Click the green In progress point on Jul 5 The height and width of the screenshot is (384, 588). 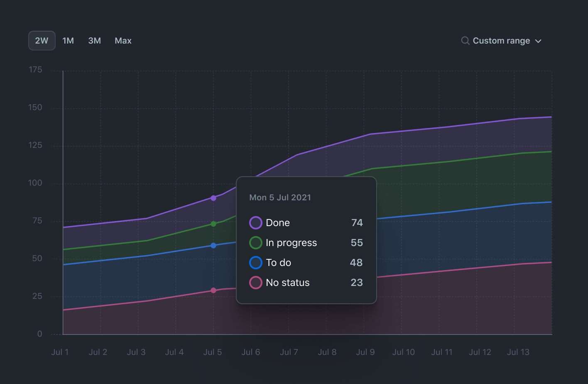point(213,224)
